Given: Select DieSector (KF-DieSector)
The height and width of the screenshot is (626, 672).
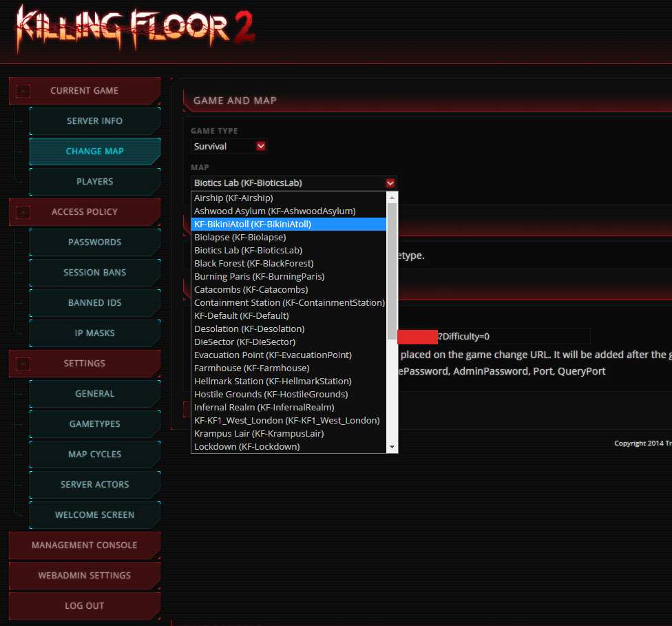Looking at the screenshot, I should point(288,342).
